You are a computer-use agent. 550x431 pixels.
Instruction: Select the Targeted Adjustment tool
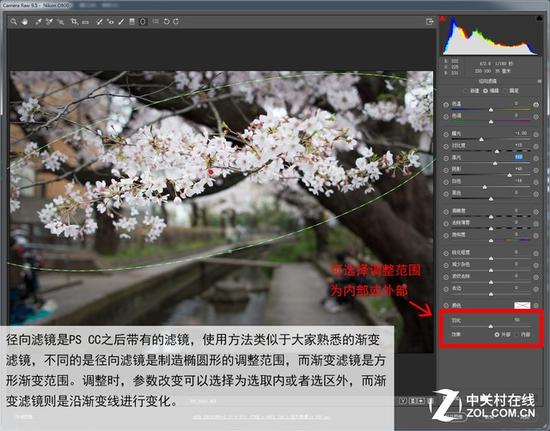60,22
